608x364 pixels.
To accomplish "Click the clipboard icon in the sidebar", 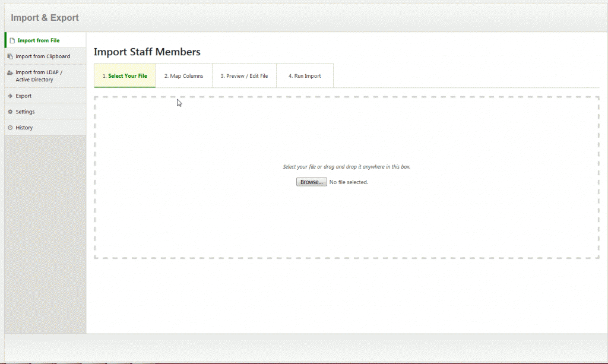I will pos(10,56).
